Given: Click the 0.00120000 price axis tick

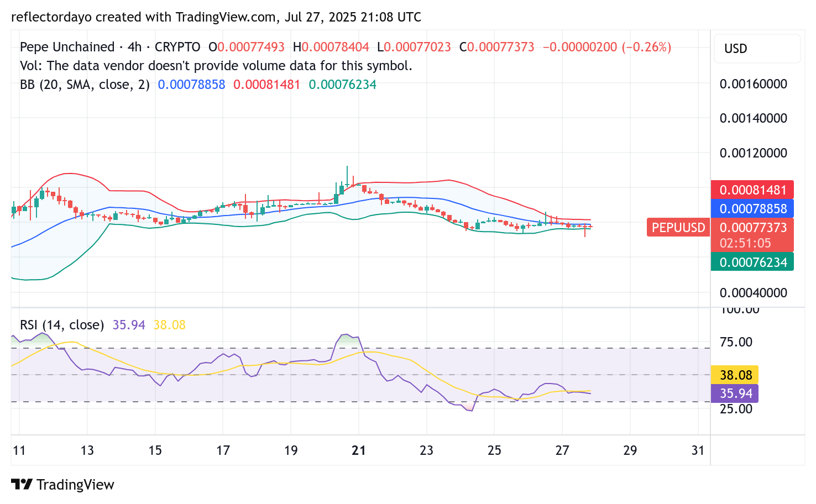Looking at the screenshot, I should point(753,153).
